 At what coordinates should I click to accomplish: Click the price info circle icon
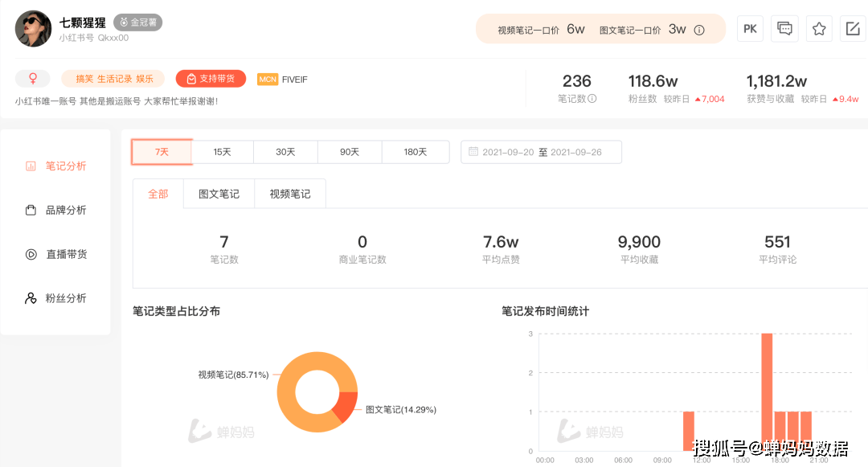tap(700, 30)
